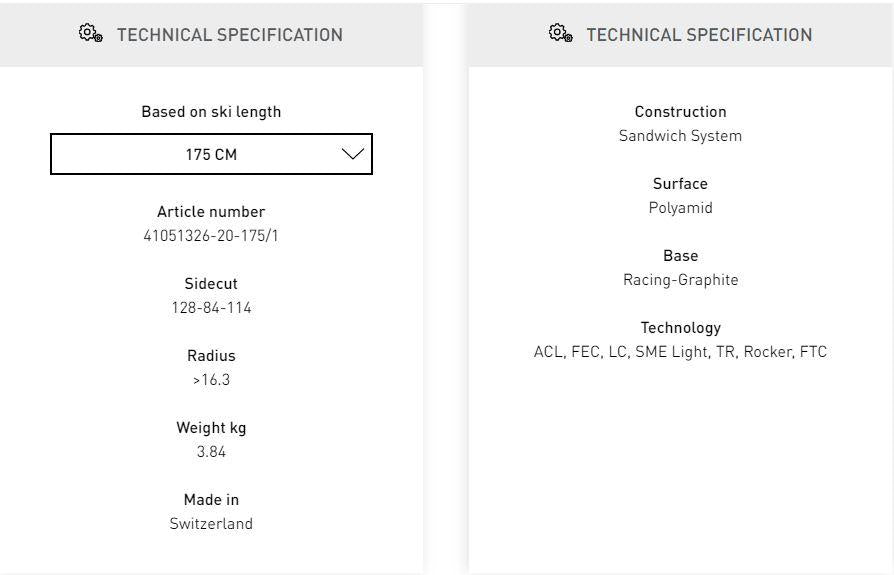The height and width of the screenshot is (575, 894).
Task: Click the 'Technology' label
Action: [680, 328]
